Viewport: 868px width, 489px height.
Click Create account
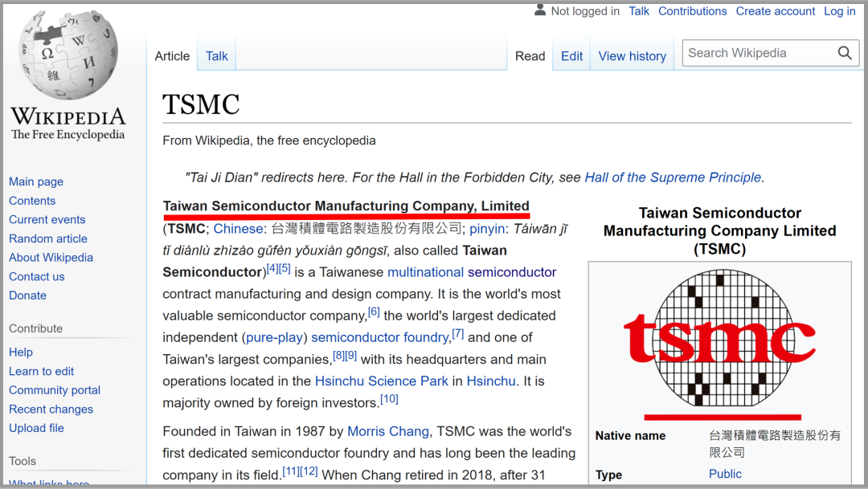click(x=776, y=11)
